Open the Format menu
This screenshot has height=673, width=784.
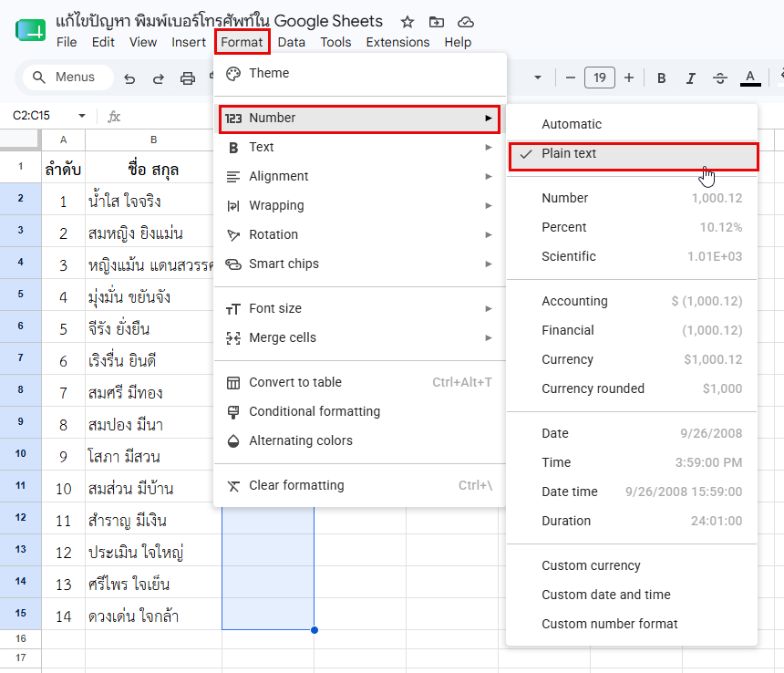tap(242, 42)
